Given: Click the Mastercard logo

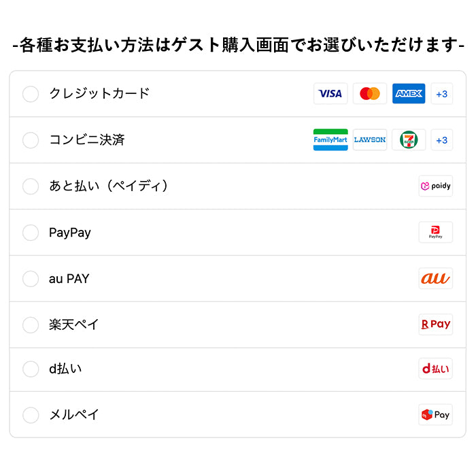Looking at the screenshot, I should (x=370, y=94).
